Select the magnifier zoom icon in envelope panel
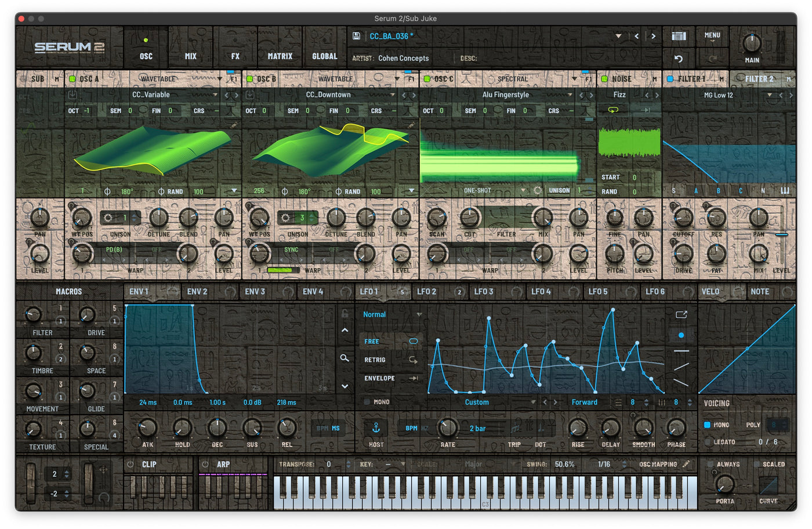The image size is (812, 529). (x=345, y=358)
